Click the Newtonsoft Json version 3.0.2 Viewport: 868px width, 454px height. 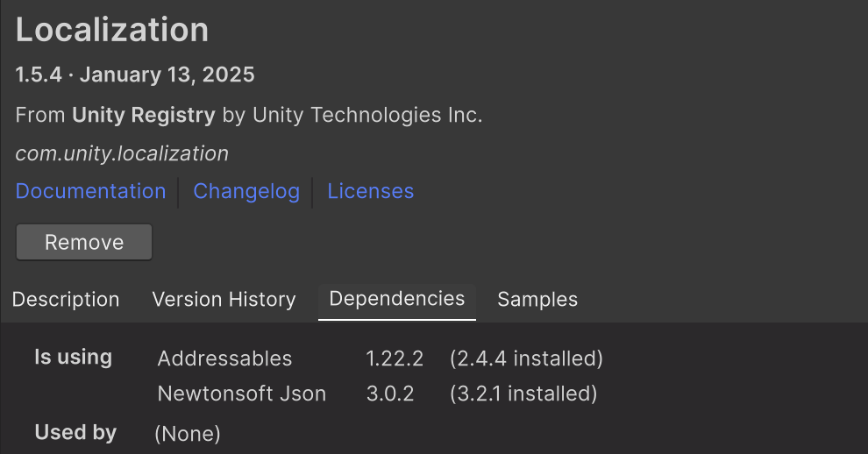(390, 394)
